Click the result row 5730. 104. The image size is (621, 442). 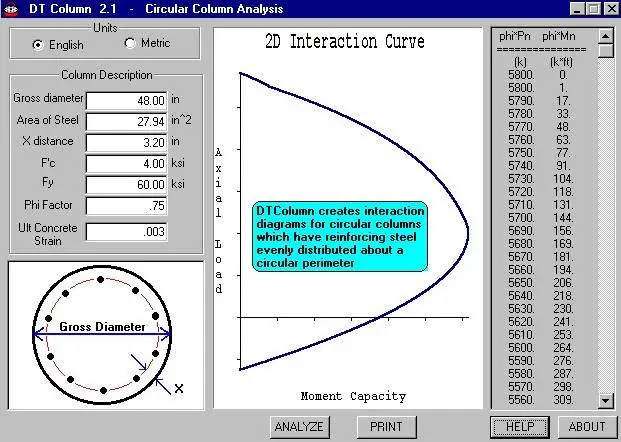tap(541, 179)
